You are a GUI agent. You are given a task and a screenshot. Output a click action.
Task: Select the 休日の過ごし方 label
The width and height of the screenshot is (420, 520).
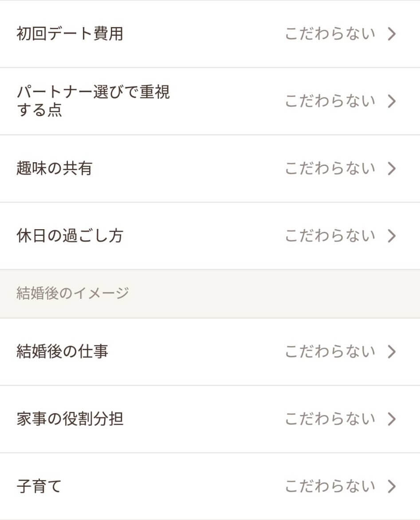(x=70, y=236)
